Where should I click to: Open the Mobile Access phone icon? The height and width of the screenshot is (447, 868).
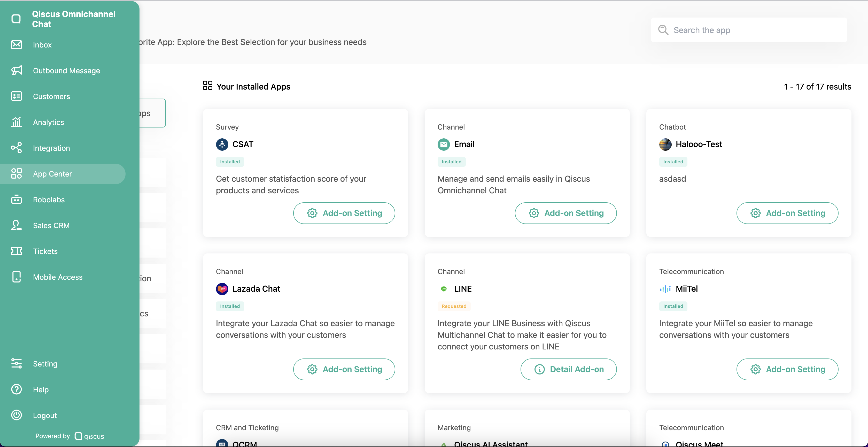(x=16, y=277)
